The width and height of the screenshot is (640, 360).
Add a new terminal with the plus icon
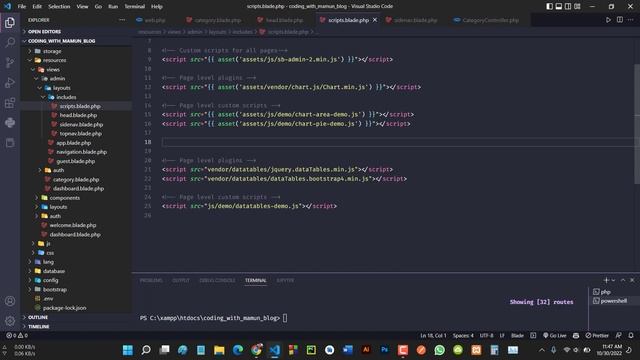(x=606, y=280)
